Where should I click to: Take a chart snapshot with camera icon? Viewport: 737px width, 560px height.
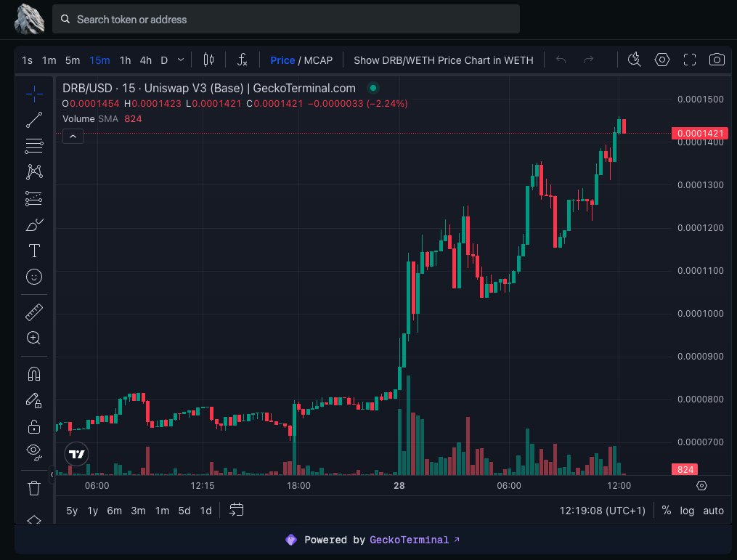(x=717, y=60)
